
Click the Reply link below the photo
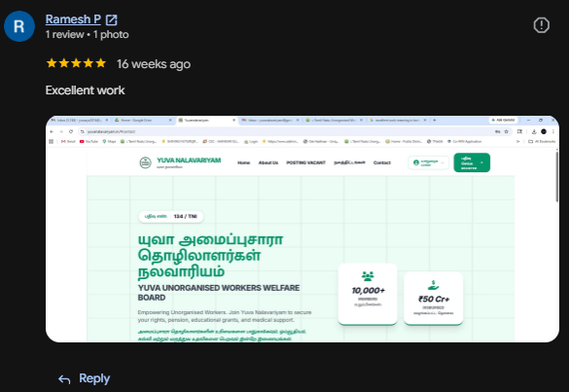point(94,378)
